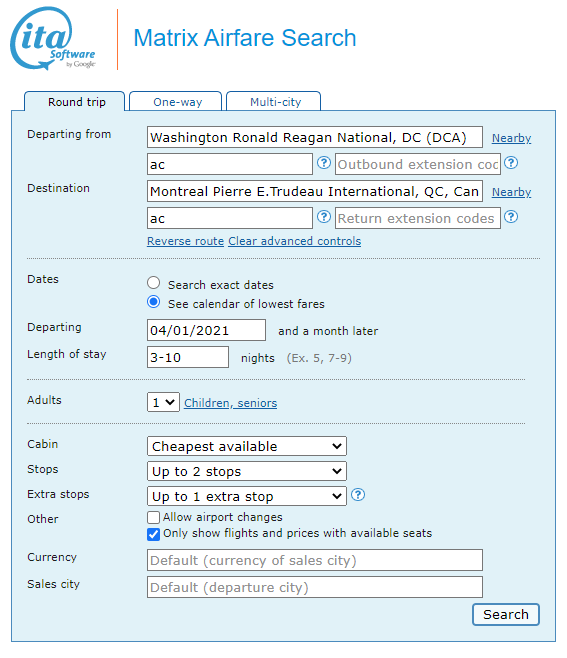Select Search exact dates radio button

(154, 283)
